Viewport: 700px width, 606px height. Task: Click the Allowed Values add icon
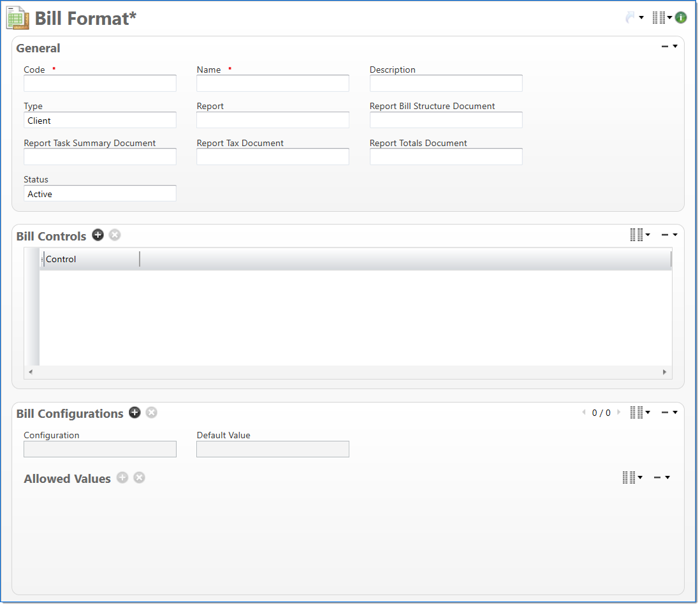tap(122, 478)
